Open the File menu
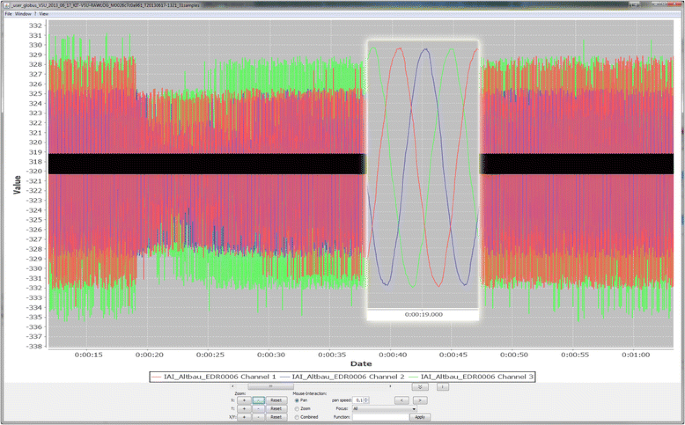Screen dimensions: 685x425 tap(8, 14)
